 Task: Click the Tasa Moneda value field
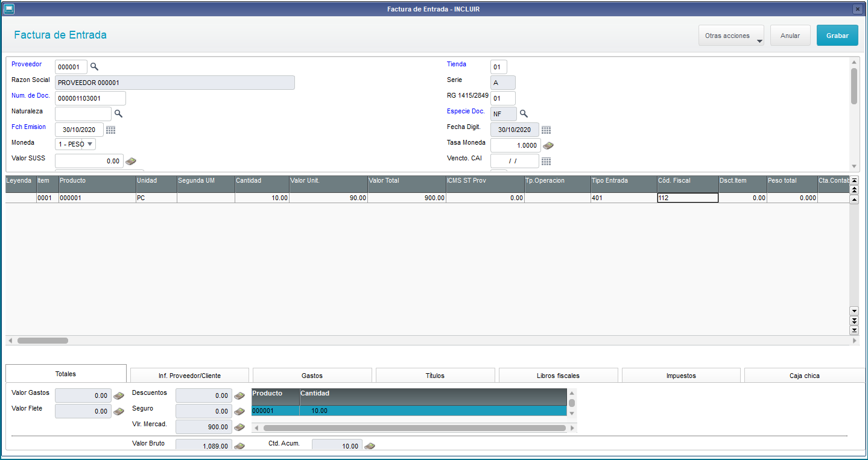(x=516, y=145)
